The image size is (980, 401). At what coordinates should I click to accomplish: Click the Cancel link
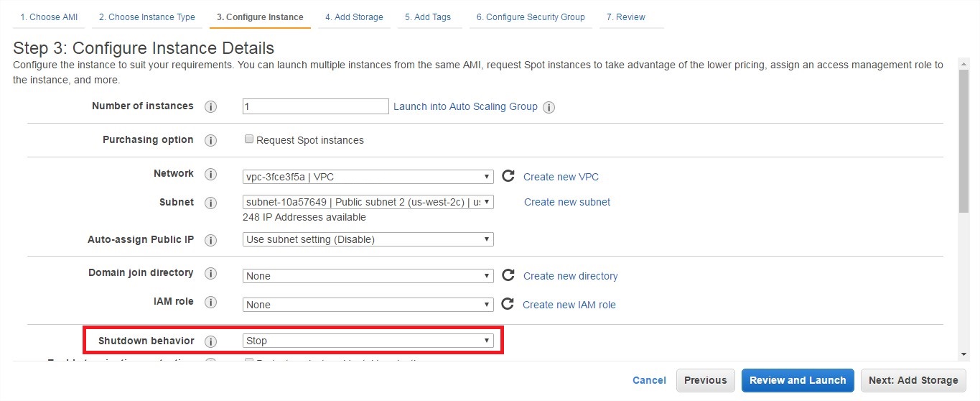(x=649, y=380)
